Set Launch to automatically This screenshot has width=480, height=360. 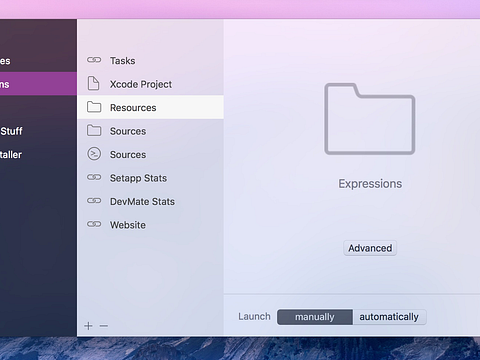click(389, 317)
